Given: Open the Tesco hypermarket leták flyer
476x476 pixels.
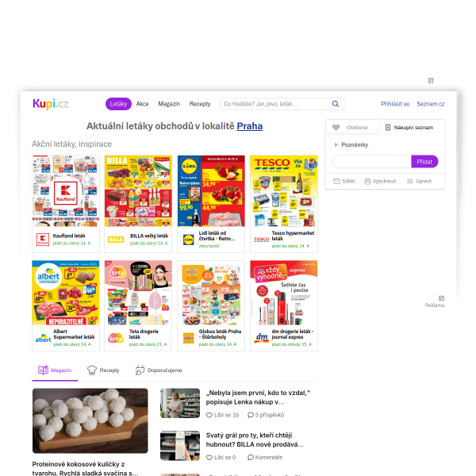Looking at the screenshot, I should [284, 204].
